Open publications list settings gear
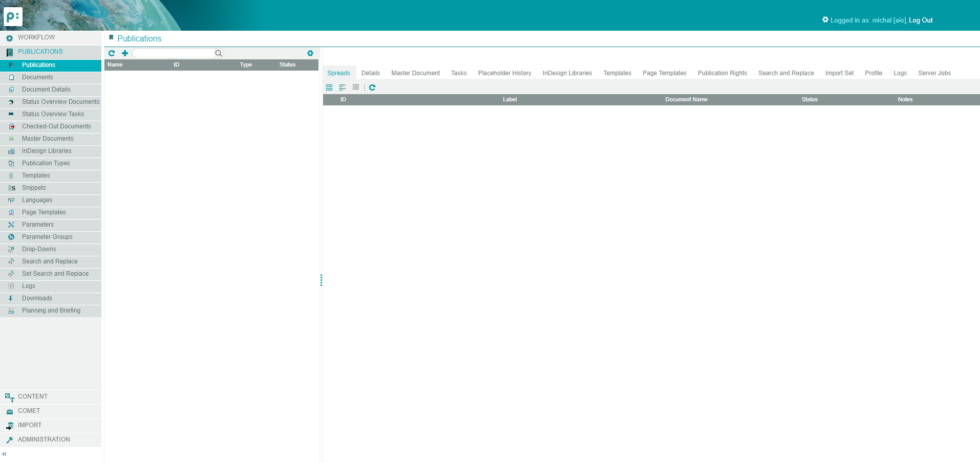The width and height of the screenshot is (980, 463). (x=310, y=53)
